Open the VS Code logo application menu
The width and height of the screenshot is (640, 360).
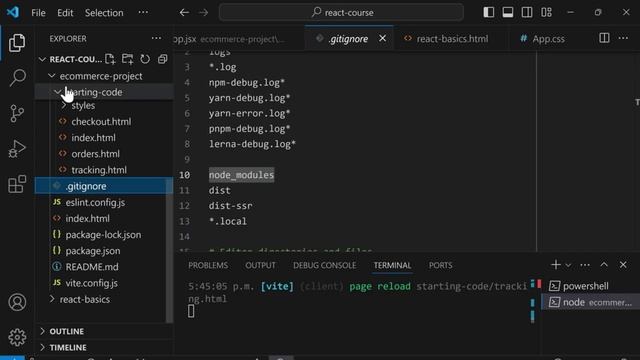point(13,12)
